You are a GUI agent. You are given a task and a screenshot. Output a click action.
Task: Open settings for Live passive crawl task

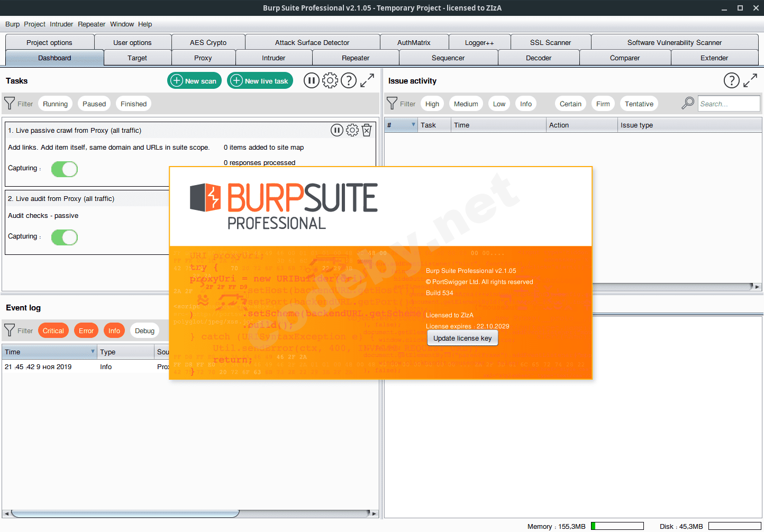352,130
